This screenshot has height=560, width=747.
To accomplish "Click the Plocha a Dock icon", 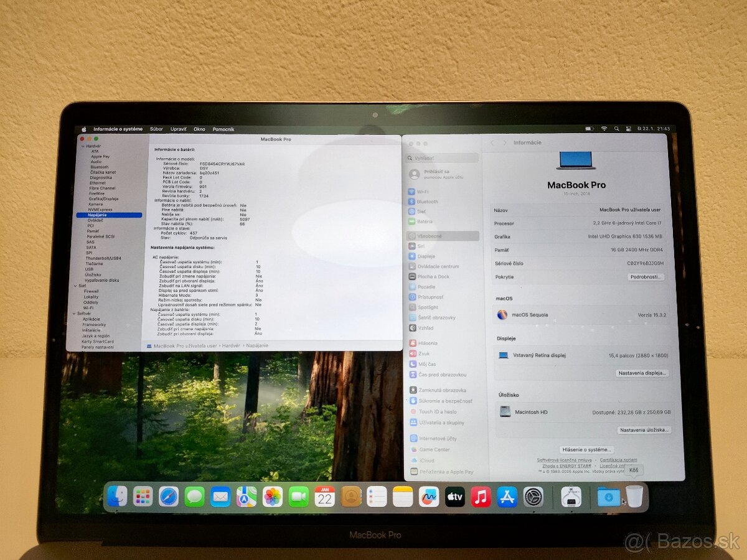I will (412, 276).
